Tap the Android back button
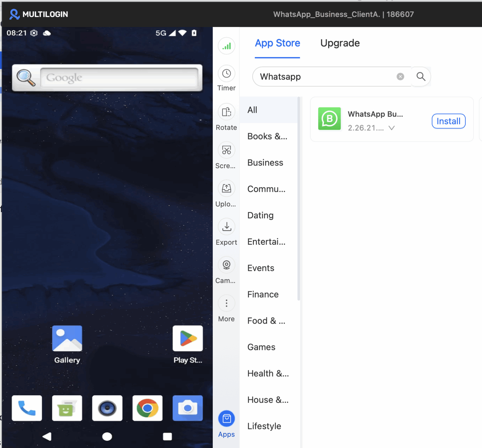The width and height of the screenshot is (482, 448). (x=47, y=436)
